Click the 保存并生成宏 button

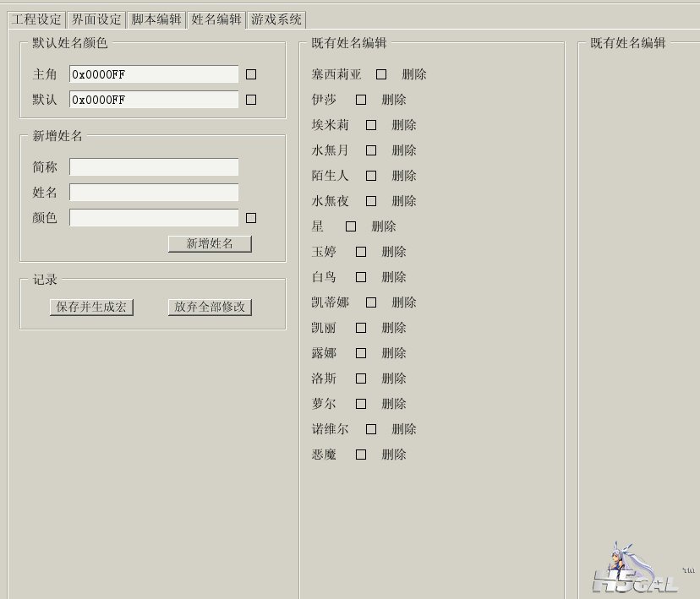pos(91,307)
